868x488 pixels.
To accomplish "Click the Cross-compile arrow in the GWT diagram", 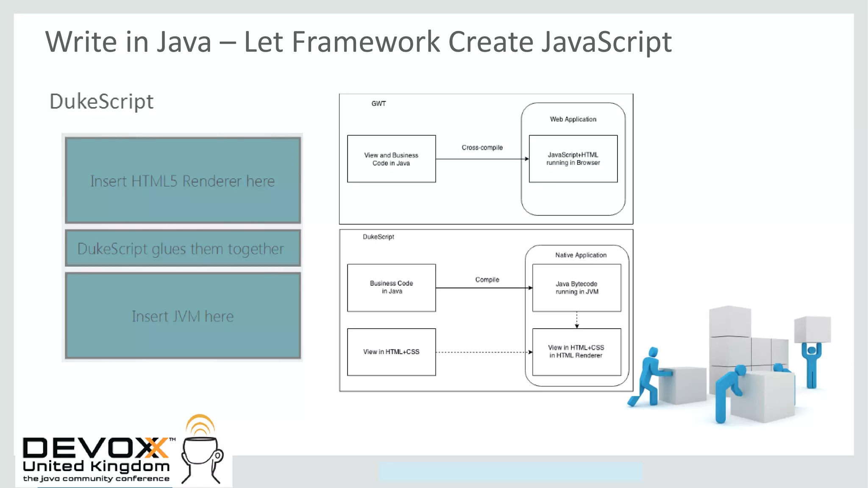I will pyautogui.click(x=482, y=159).
